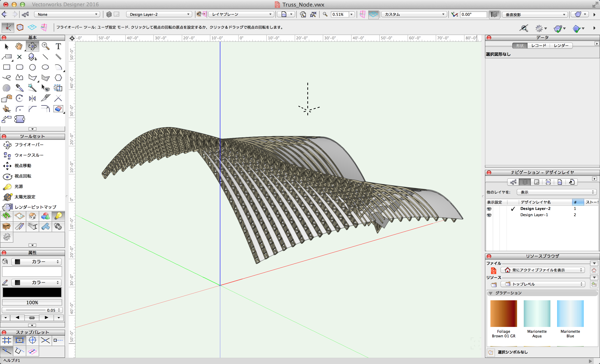Select the Design Layer-1 row

point(534,215)
